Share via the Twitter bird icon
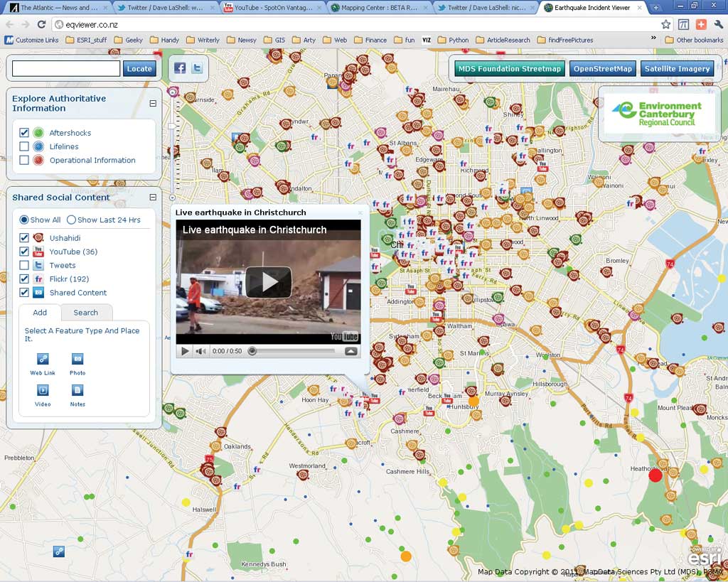The image size is (728, 582). (x=198, y=68)
